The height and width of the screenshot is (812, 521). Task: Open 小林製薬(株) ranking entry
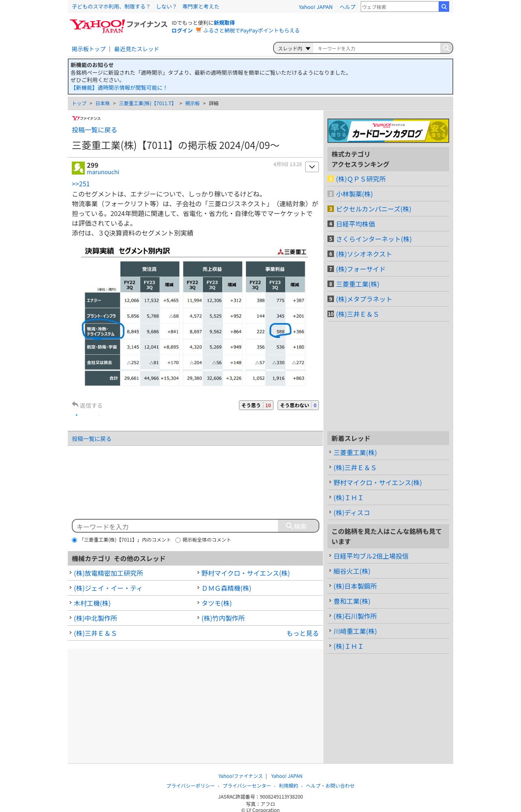[354, 194]
